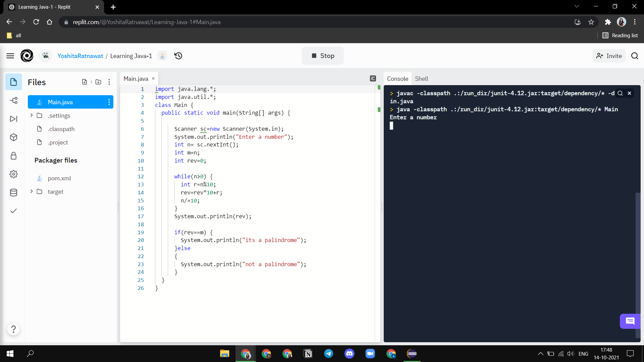Open Discord from the taskbar

[350, 354]
